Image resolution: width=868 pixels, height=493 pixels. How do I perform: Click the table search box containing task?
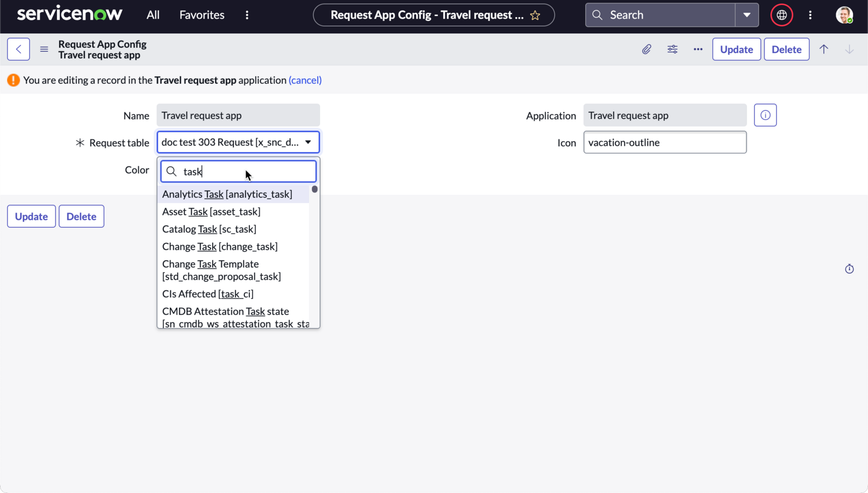238,172
